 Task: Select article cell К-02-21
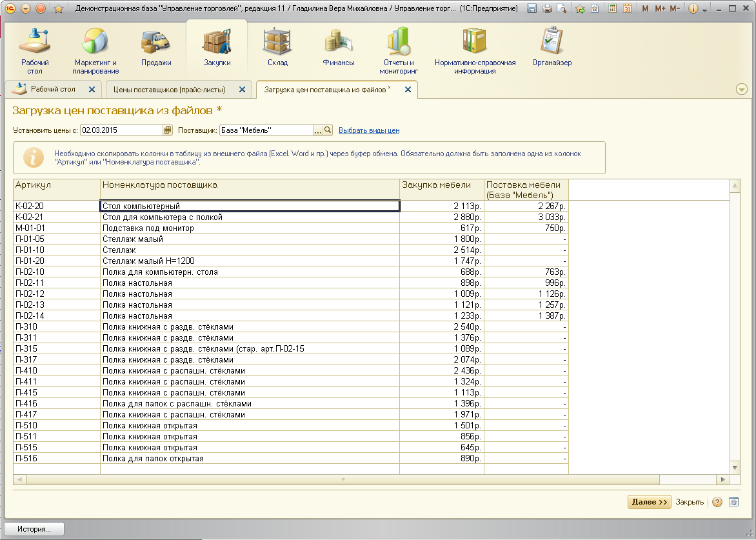pos(57,217)
